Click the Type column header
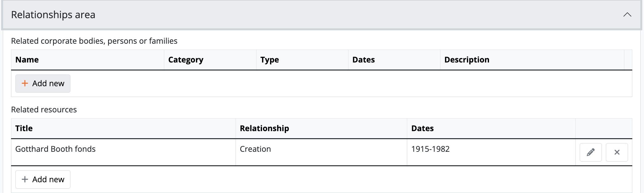Viewport: 644px width, 193px height. click(269, 60)
